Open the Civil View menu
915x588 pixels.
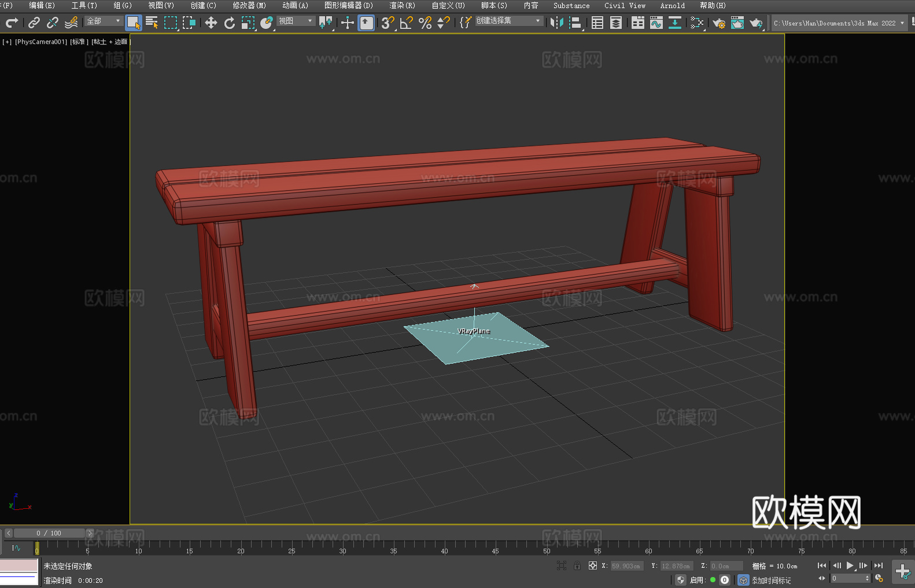[625, 5]
